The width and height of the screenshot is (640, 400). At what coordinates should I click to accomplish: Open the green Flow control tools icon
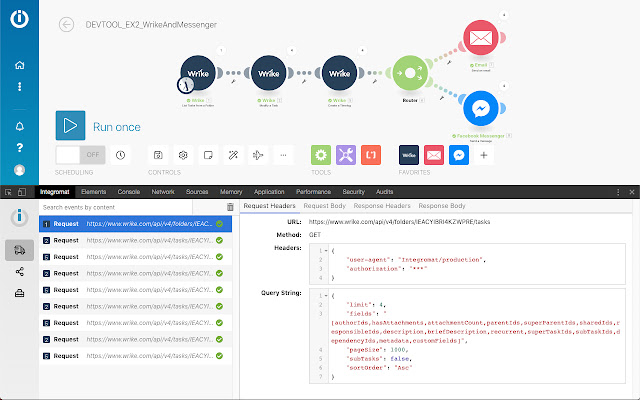(x=321, y=155)
